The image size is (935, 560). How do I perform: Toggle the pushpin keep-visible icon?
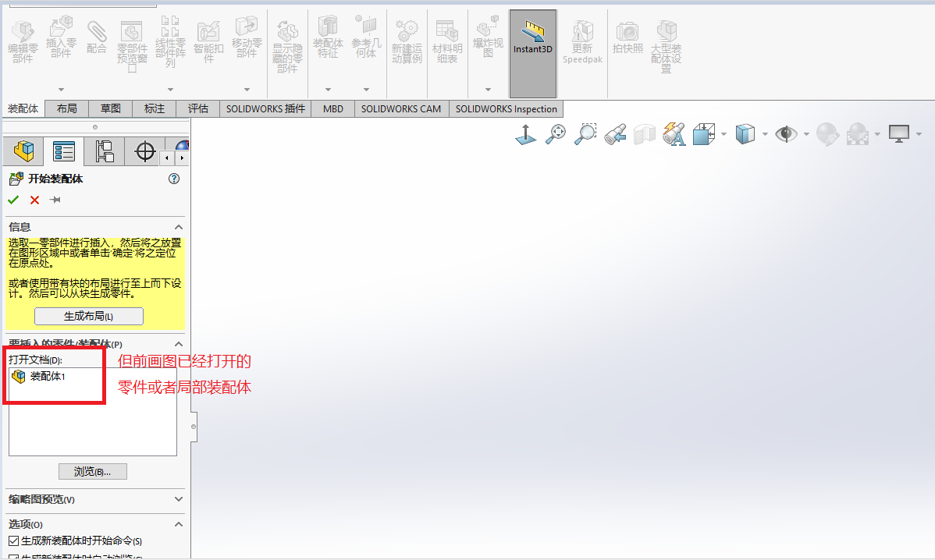click(x=55, y=200)
